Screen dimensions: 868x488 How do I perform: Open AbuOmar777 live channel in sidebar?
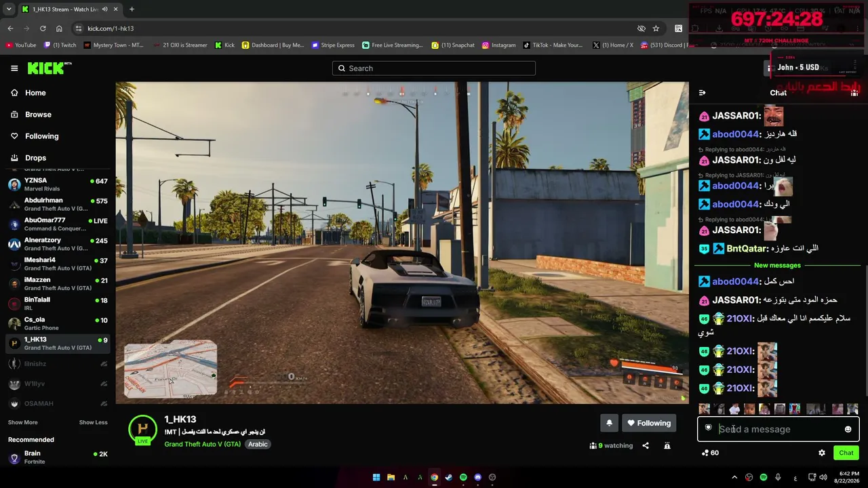click(58, 224)
